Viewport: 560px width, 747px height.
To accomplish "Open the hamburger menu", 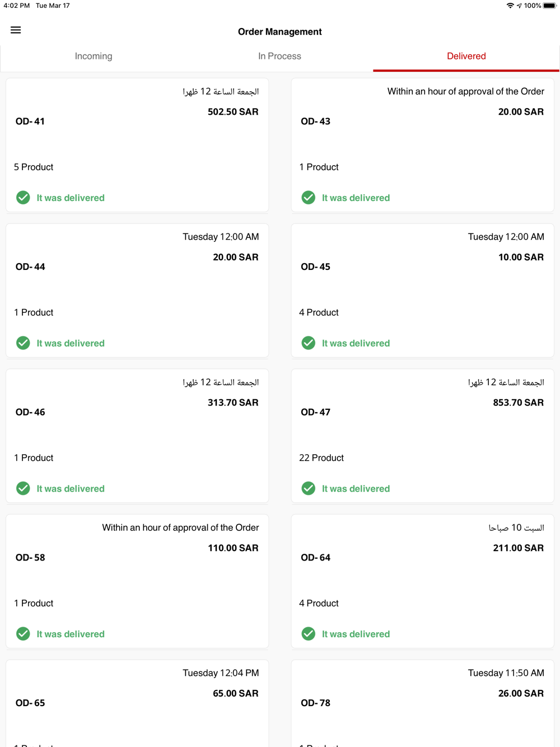I will [x=16, y=30].
